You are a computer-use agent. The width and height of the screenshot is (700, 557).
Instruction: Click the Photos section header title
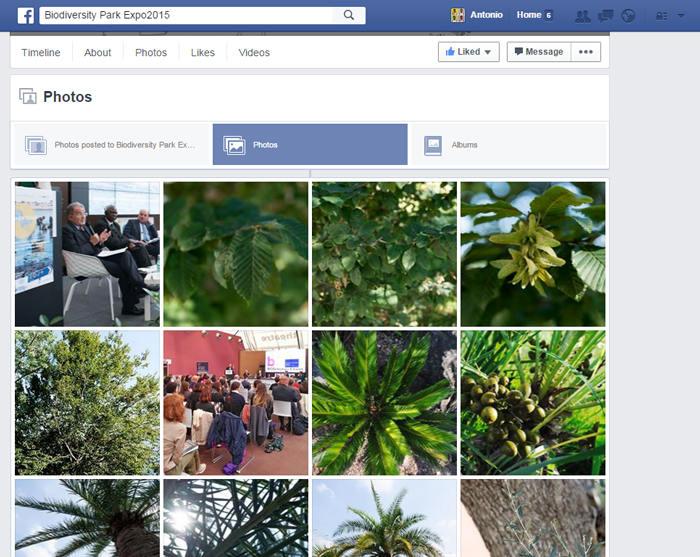67,97
